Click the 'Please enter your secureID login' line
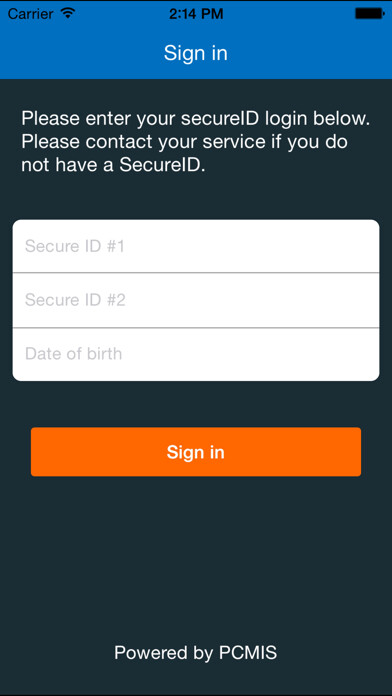The height and width of the screenshot is (696, 392). (196, 119)
